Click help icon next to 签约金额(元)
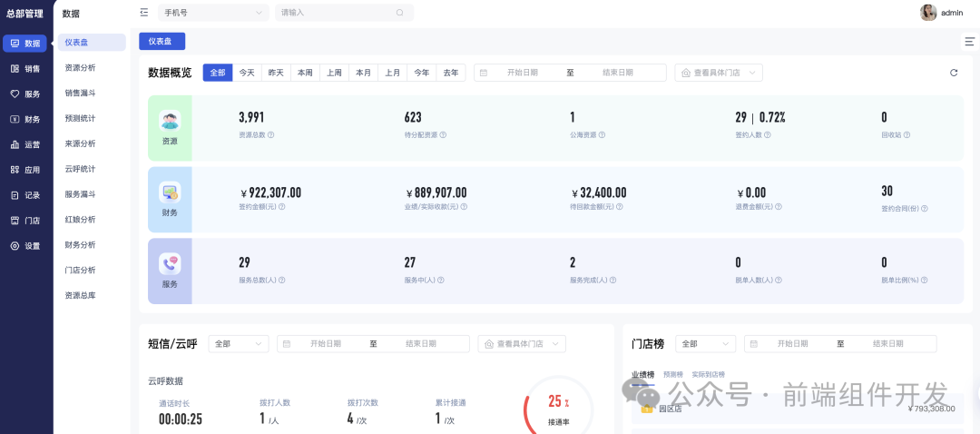Image resolution: width=980 pixels, height=434 pixels. pyautogui.click(x=282, y=207)
